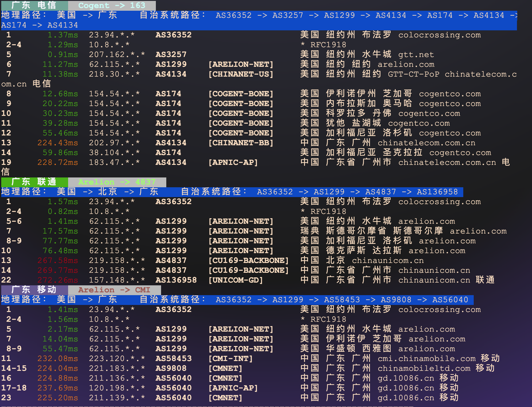Select the '[CHINANET-US]' network tag
This screenshot has height=407, width=532.
pyautogui.click(x=241, y=74)
